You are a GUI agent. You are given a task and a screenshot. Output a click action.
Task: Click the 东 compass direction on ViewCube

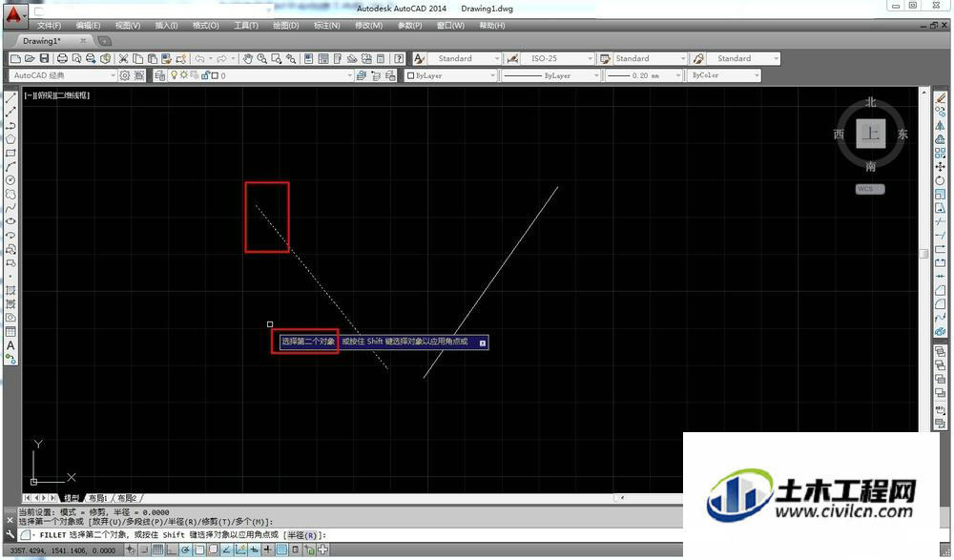pos(902,134)
